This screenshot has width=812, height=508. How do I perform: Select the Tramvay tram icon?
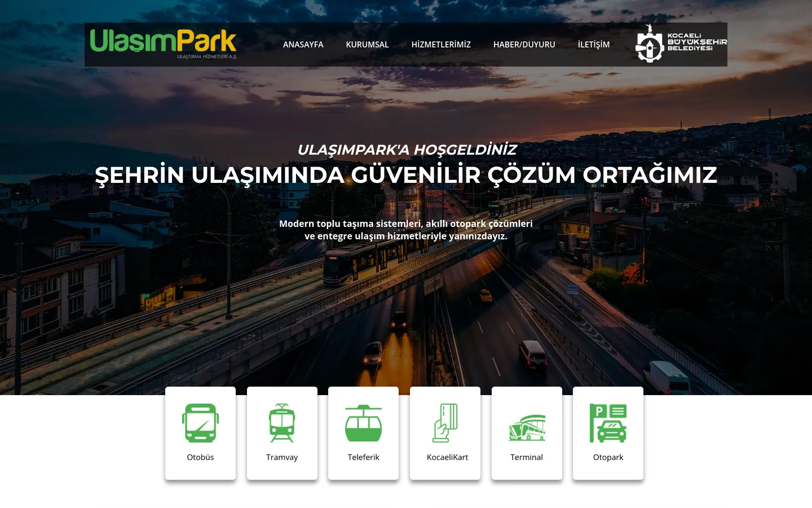click(282, 423)
